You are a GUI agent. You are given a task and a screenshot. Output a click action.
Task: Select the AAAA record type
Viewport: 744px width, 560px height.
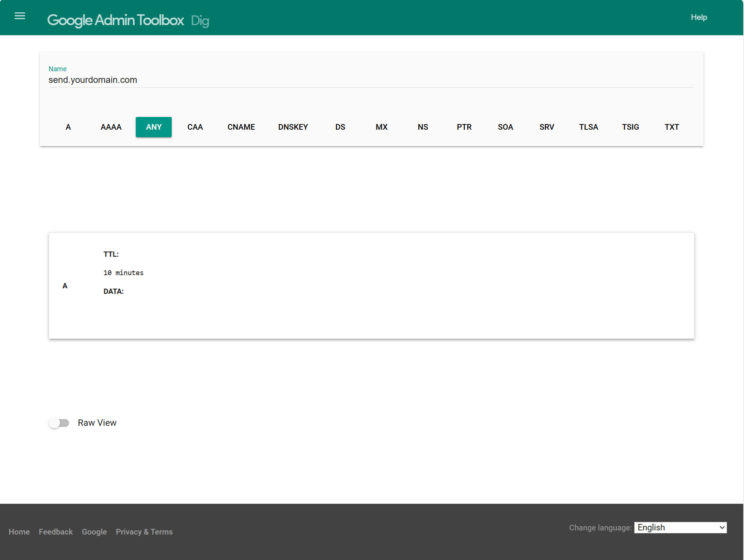[111, 127]
